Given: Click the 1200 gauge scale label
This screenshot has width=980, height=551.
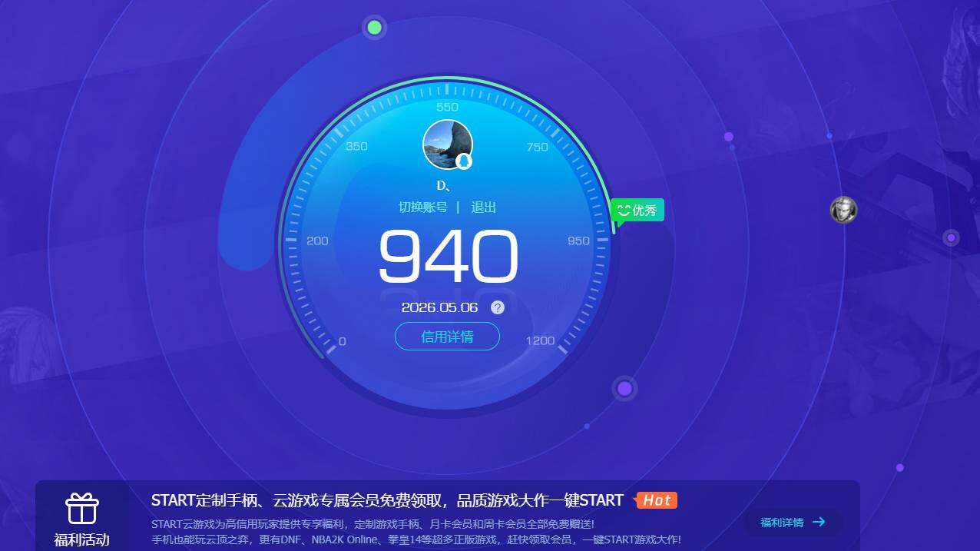Looking at the screenshot, I should coord(540,340).
